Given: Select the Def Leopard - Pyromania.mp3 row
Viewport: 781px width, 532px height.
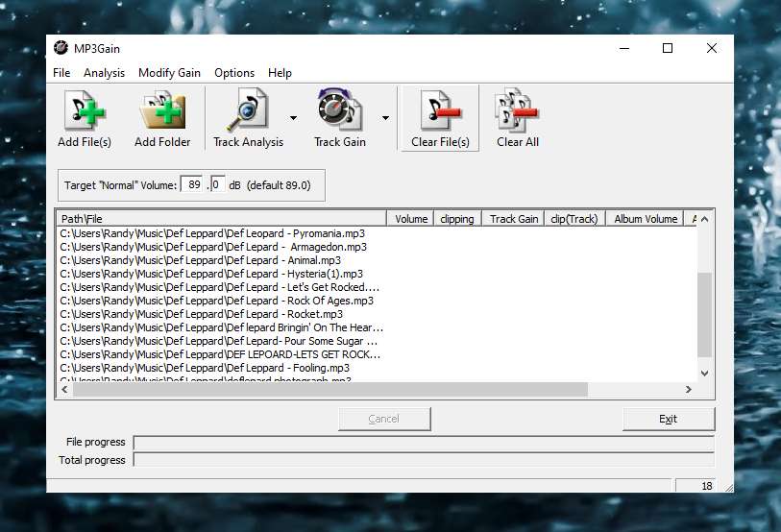Looking at the screenshot, I should pyautogui.click(x=212, y=233).
